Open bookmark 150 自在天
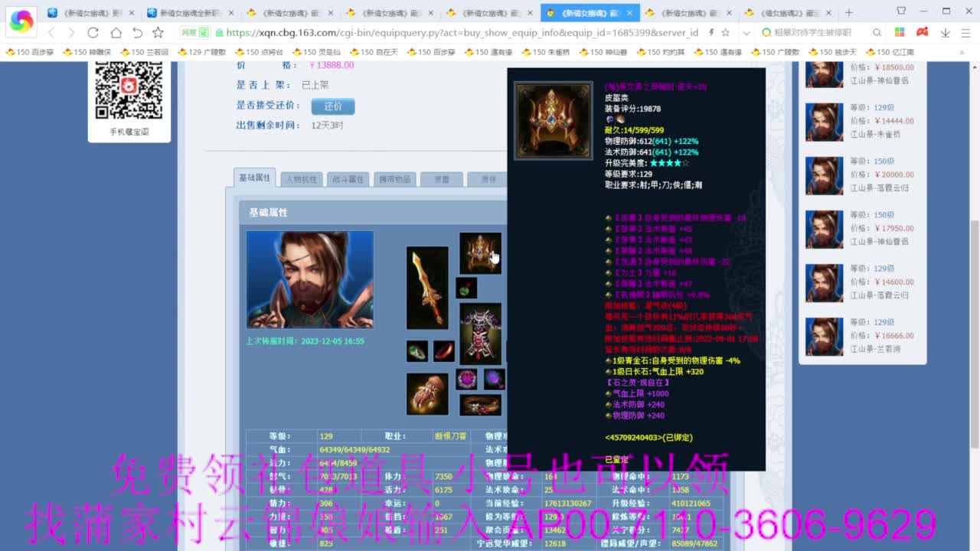This screenshot has width=980, height=551. 374,52
